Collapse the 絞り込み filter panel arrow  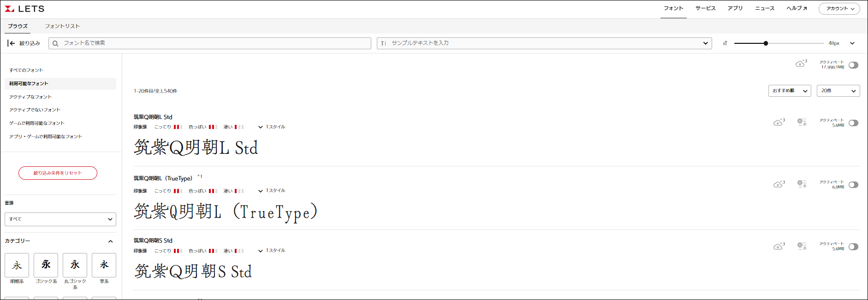click(x=11, y=43)
